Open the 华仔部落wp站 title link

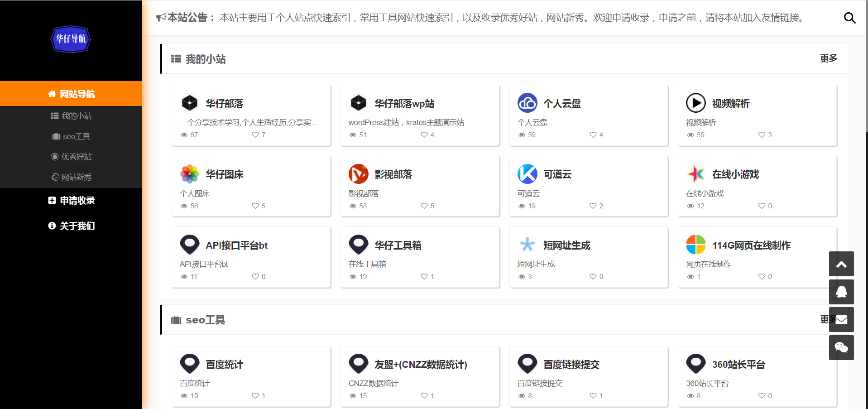pyautogui.click(x=404, y=104)
